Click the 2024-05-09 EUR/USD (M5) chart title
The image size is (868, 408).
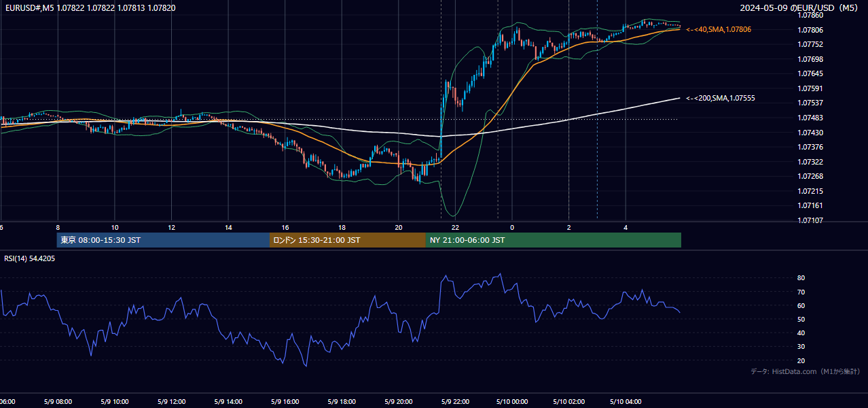799,7
